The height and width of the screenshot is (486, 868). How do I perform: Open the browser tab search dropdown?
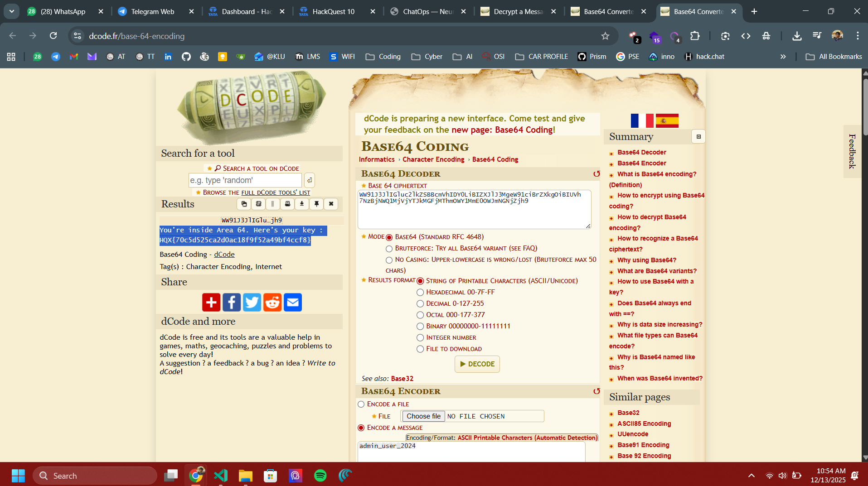[x=12, y=11]
